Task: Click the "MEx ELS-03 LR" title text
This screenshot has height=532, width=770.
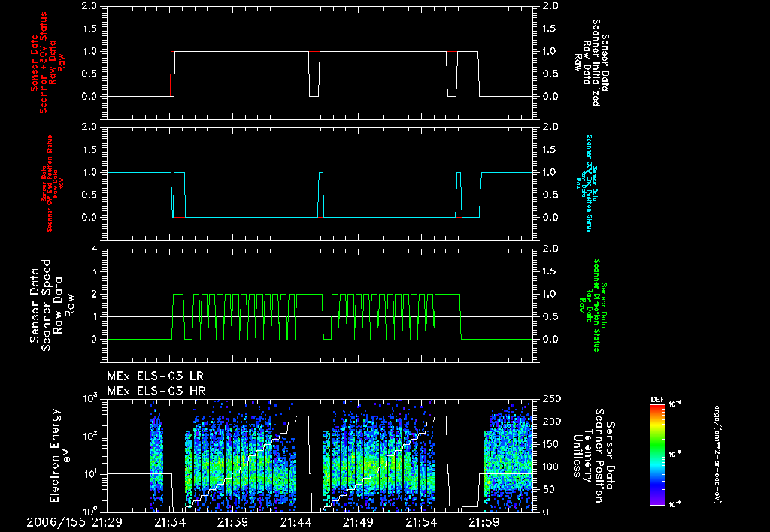Action: [155, 376]
